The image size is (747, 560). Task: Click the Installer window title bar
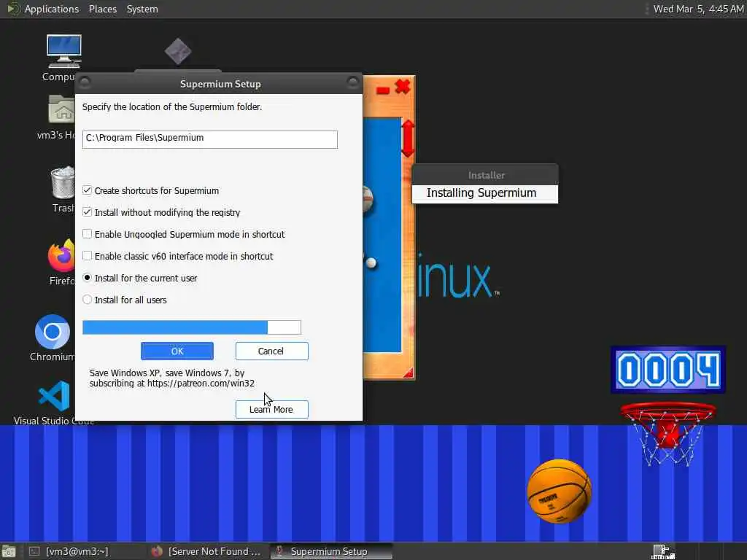click(x=485, y=175)
